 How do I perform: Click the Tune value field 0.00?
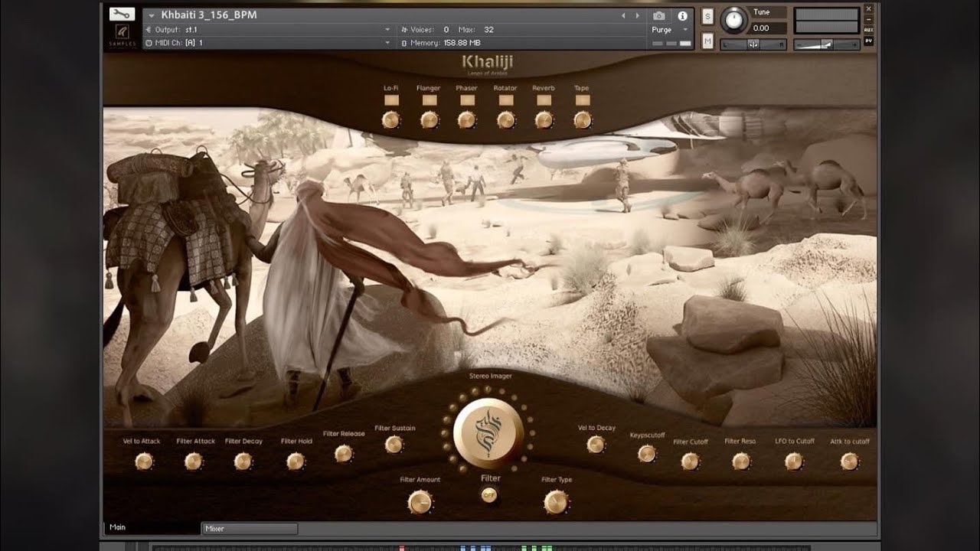pyautogui.click(x=769, y=28)
